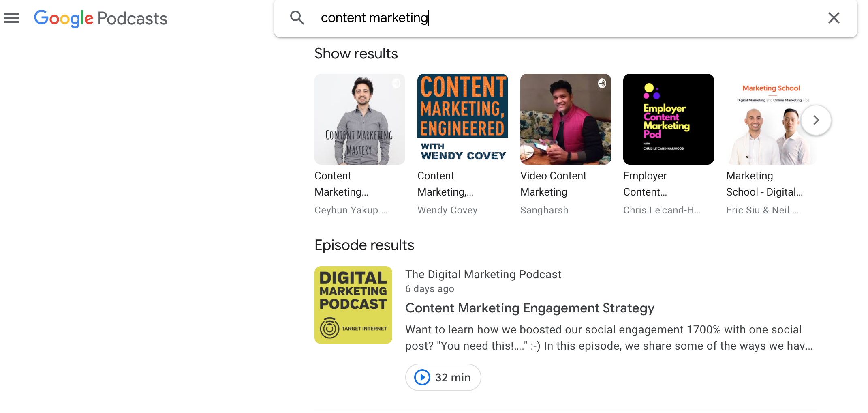Select author Chris Le'cand-H... text
The height and width of the screenshot is (413, 868).
662,210
